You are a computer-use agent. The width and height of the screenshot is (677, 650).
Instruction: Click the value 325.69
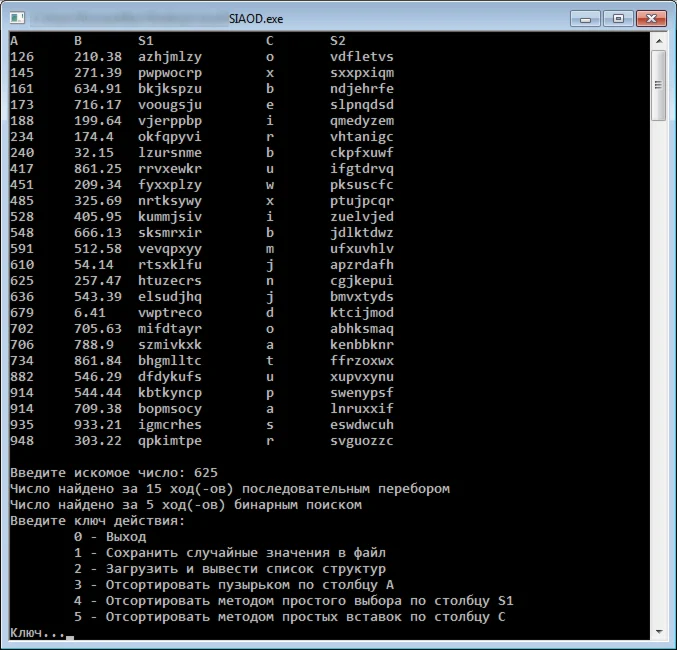tap(98, 200)
